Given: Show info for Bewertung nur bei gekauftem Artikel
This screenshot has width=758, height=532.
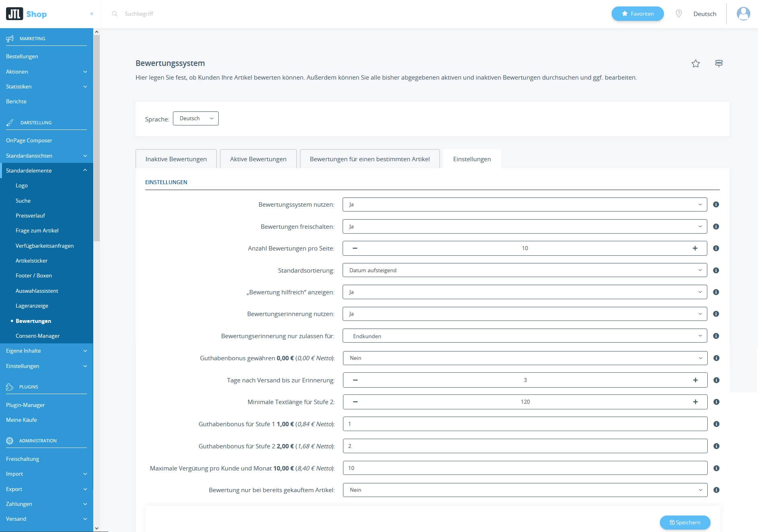Looking at the screenshot, I should 716,490.
